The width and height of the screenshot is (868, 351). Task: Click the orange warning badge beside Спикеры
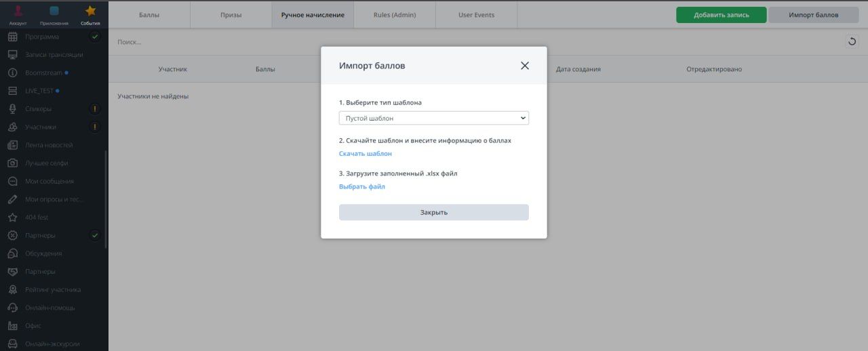point(95,108)
